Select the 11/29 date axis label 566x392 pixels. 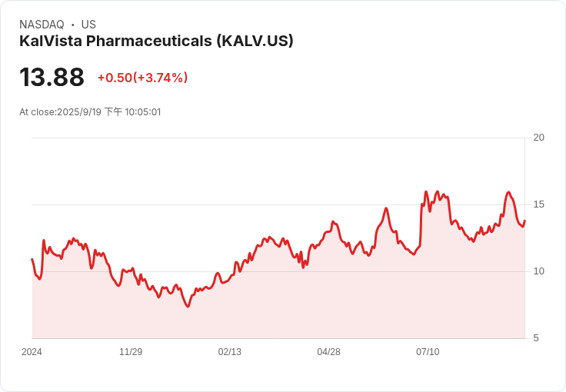click(131, 352)
